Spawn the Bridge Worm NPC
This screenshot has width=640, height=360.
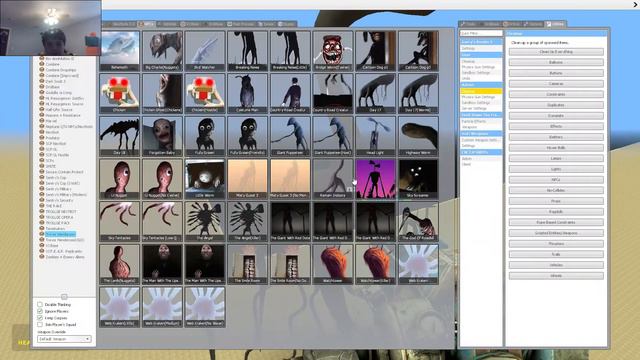(x=333, y=51)
